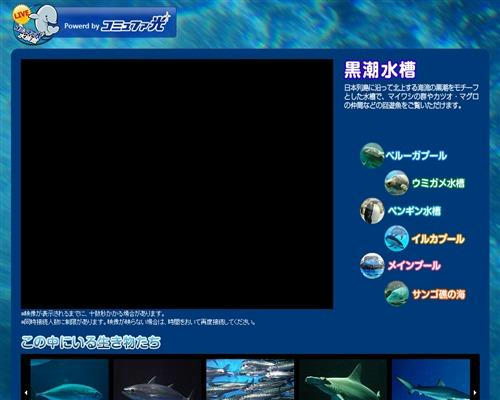The image size is (500, 400).
Task: Select the tuna thumbnail on dark background
Action: click(x=157, y=379)
